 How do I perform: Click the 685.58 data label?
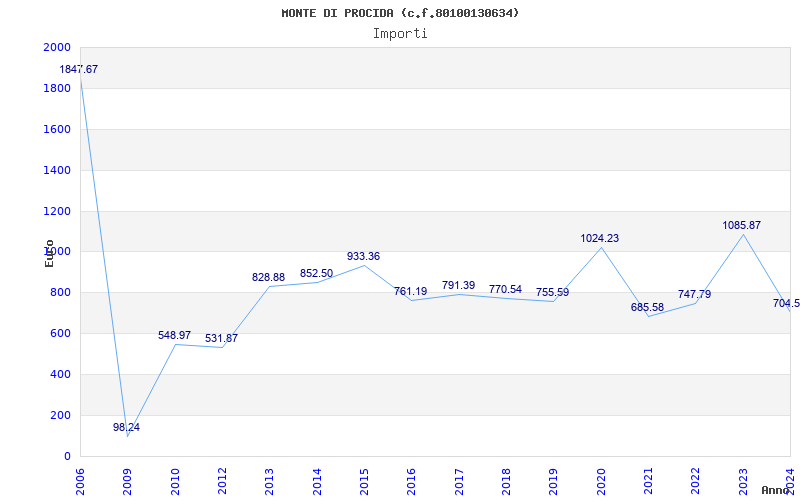point(647,307)
